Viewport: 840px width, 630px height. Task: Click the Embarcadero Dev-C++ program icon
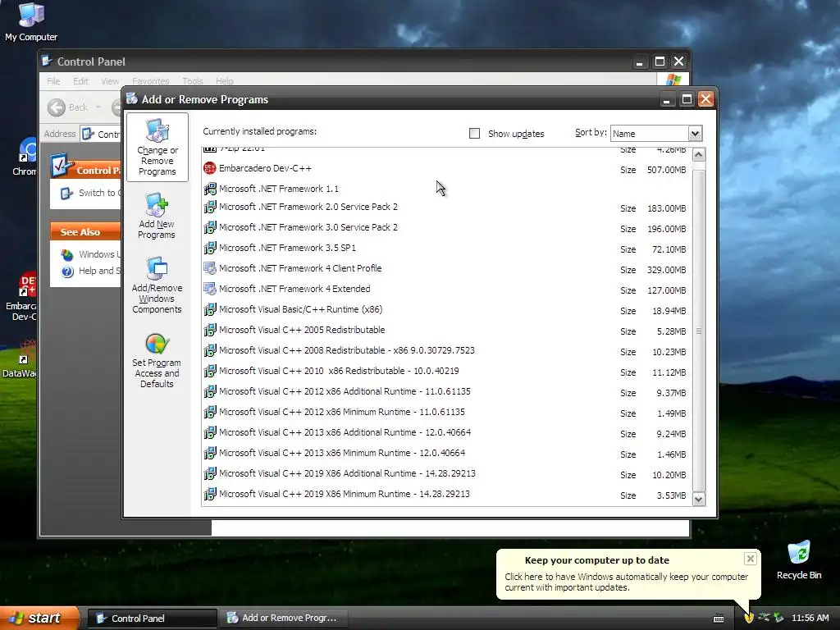(x=209, y=168)
